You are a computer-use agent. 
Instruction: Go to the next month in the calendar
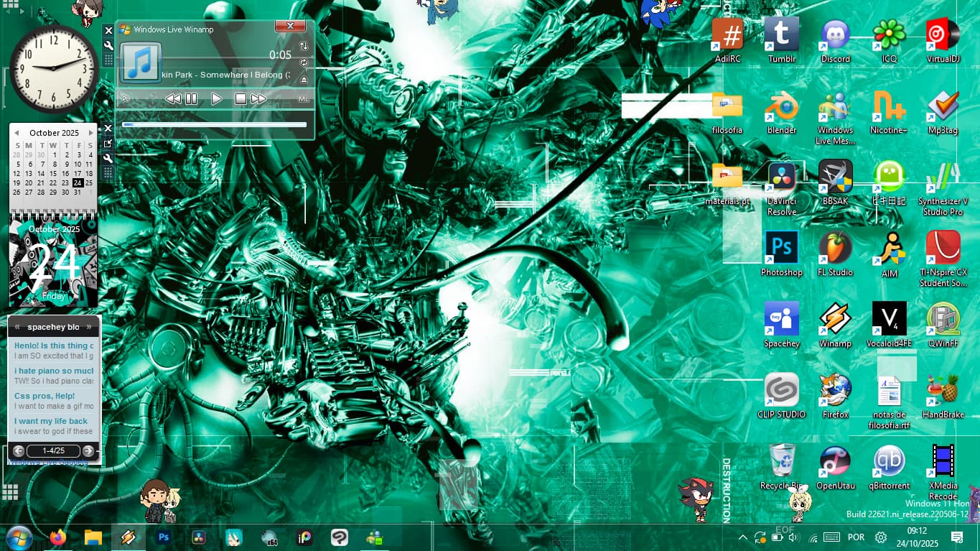90,133
